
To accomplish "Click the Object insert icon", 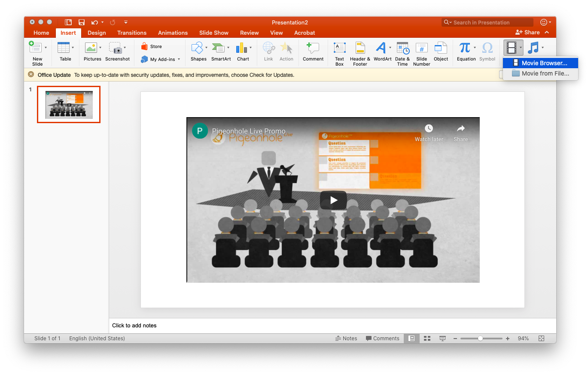I will click(x=441, y=47).
